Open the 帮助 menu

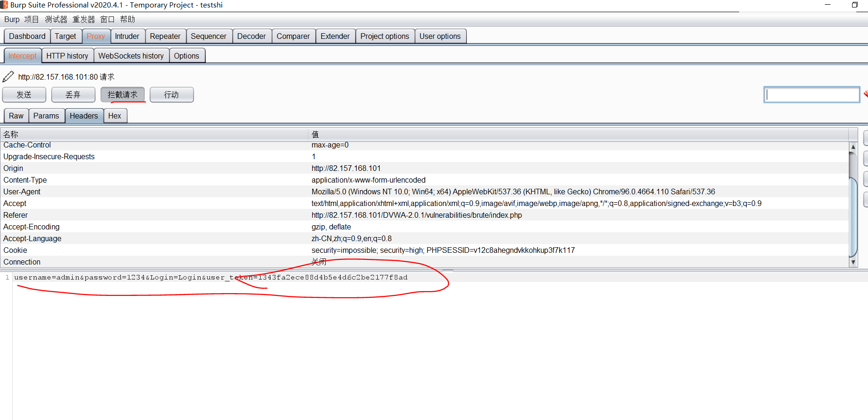(x=127, y=19)
